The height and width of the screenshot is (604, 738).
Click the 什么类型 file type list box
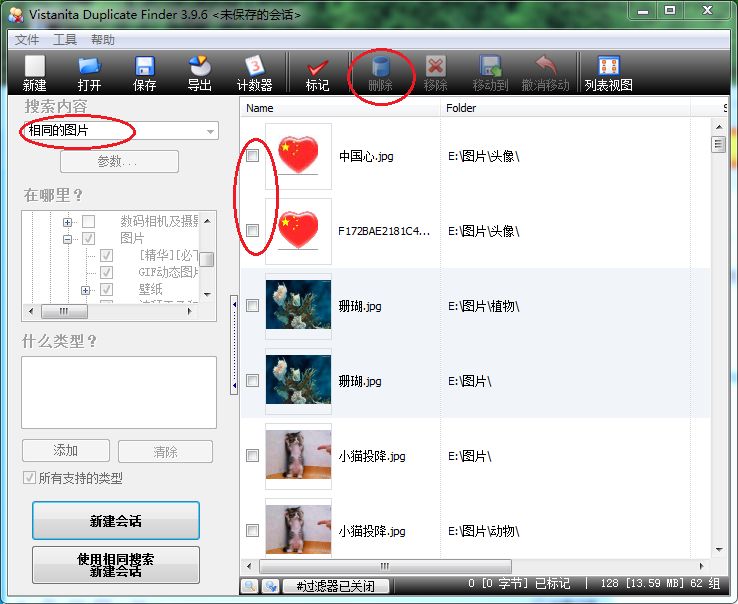point(119,392)
